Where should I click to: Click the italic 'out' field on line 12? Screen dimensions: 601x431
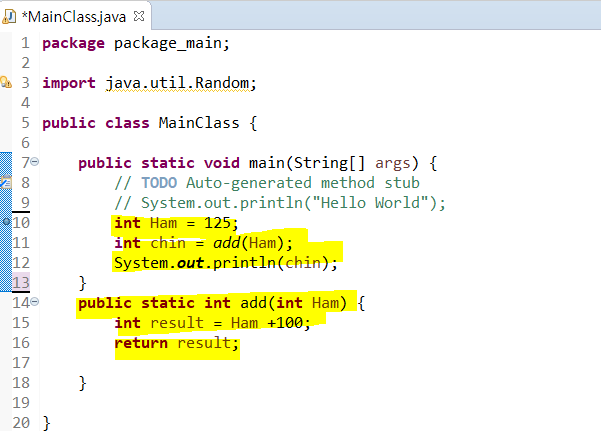(x=190, y=263)
